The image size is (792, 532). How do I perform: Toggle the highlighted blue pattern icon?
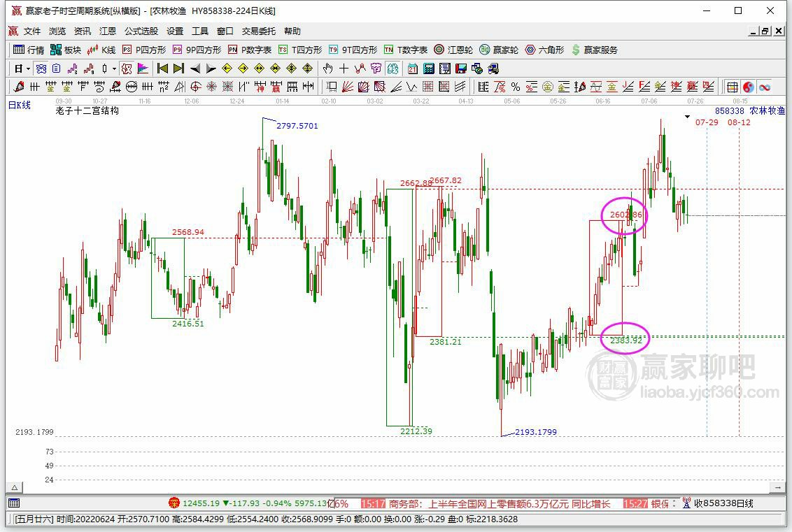(x=41, y=69)
